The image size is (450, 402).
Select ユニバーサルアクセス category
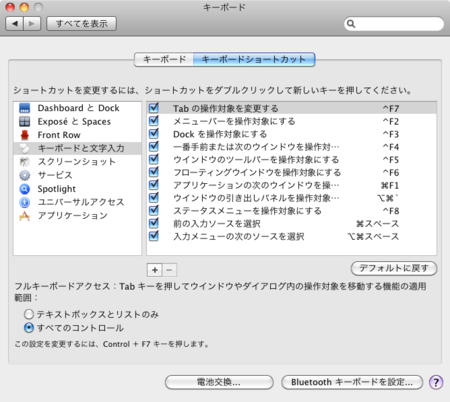pos(77,202)
